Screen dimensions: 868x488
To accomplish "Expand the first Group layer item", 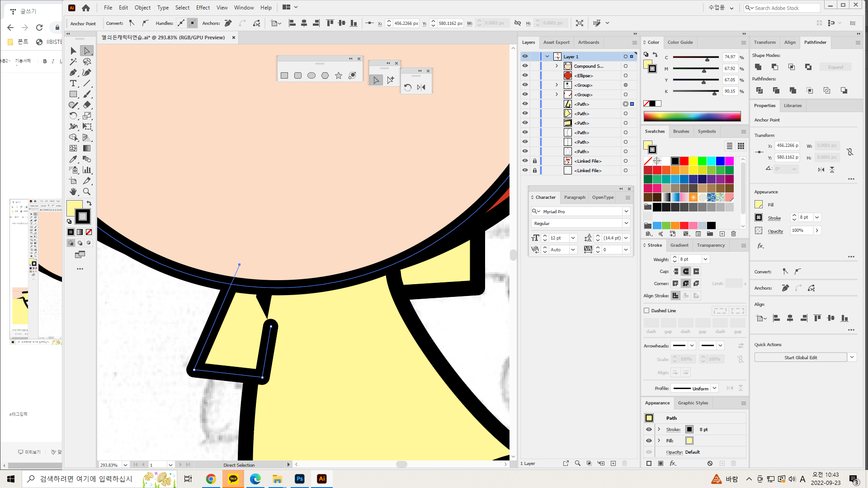I will (x=557, y=85).
